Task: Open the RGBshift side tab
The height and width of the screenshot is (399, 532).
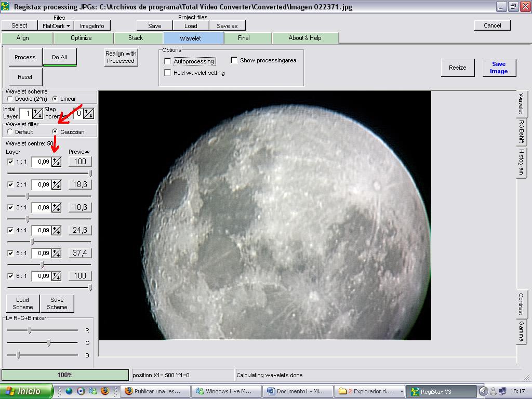Action: (x=521, y=131)
